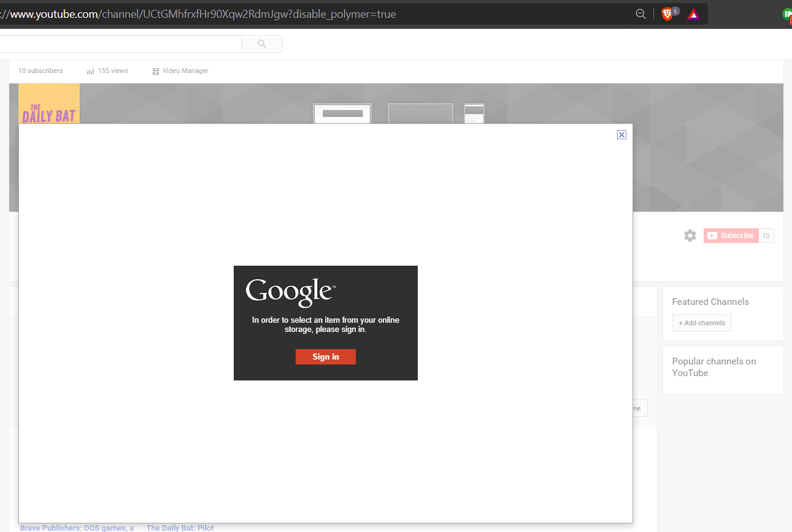Select the mobile banner preview icon
Screen dimensions: 792x532
474,114
